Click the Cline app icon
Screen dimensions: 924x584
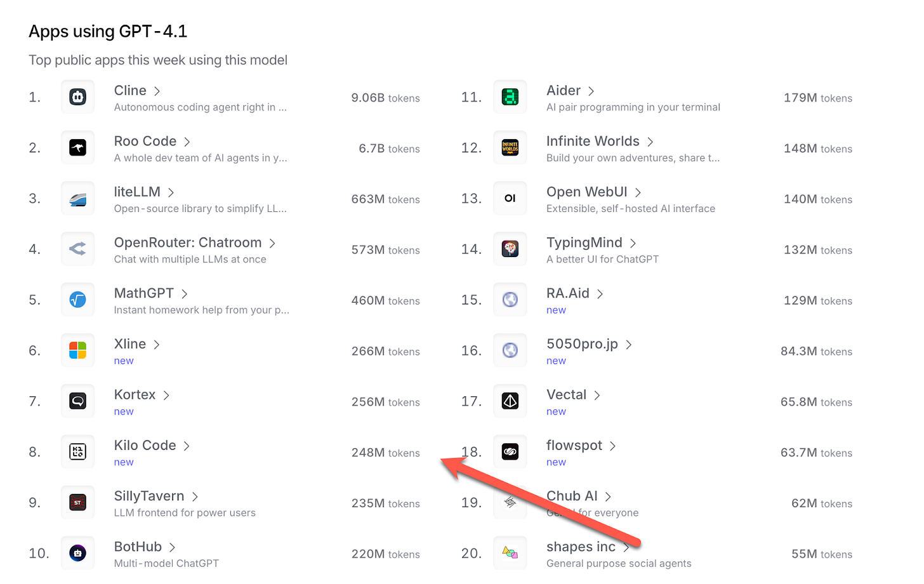click(x=77, y=97)
